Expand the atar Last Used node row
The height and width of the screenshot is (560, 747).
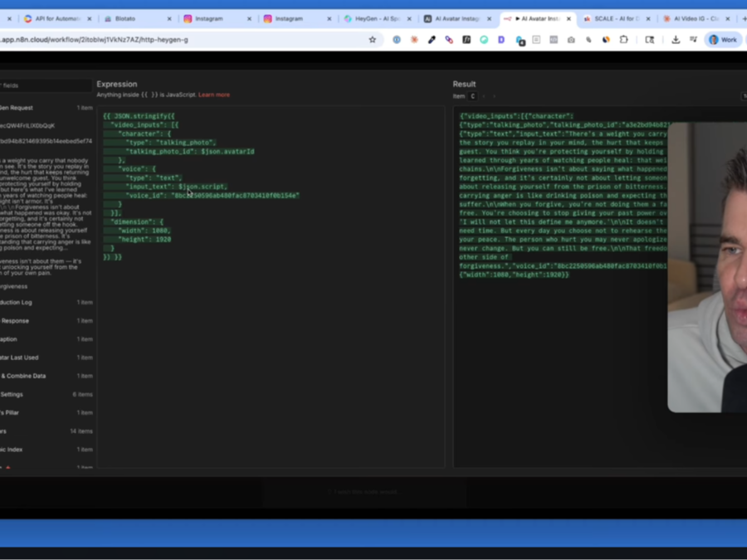[46, 358]
